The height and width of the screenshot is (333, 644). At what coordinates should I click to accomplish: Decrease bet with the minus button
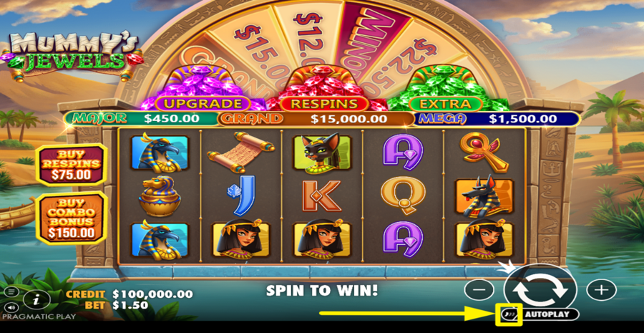pyautogui.click(x=479, y=290)
